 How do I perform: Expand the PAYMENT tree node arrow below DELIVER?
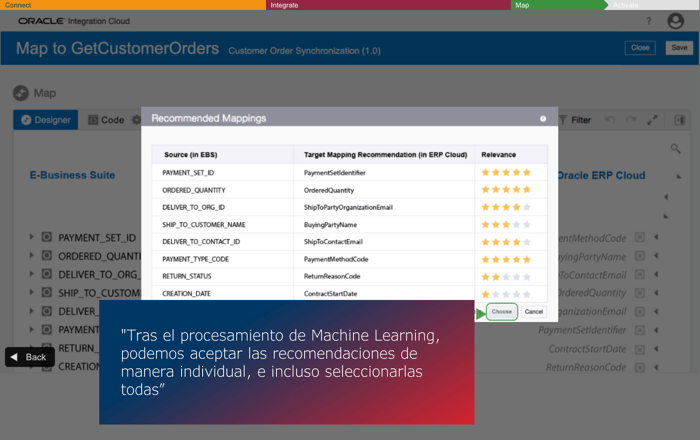31,329
